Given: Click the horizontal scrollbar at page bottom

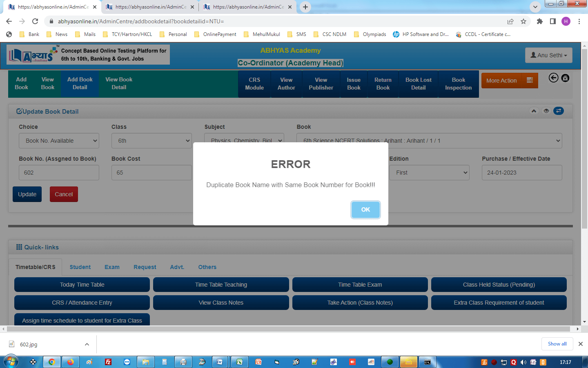Looking at the screenshot, I should pos(286,329).
